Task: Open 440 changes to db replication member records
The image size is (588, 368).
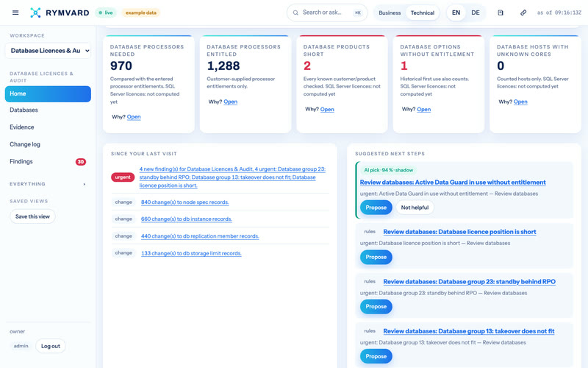Action: tap(200, 236)
